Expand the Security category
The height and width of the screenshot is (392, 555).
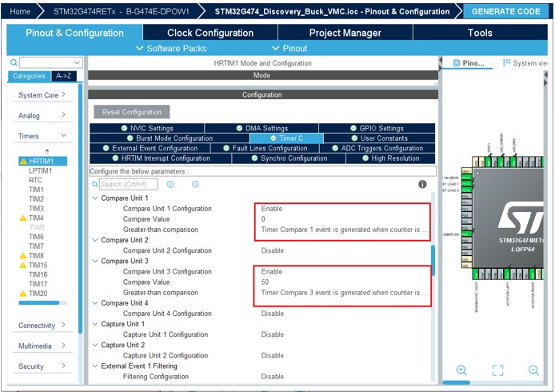tap(42, 366)
